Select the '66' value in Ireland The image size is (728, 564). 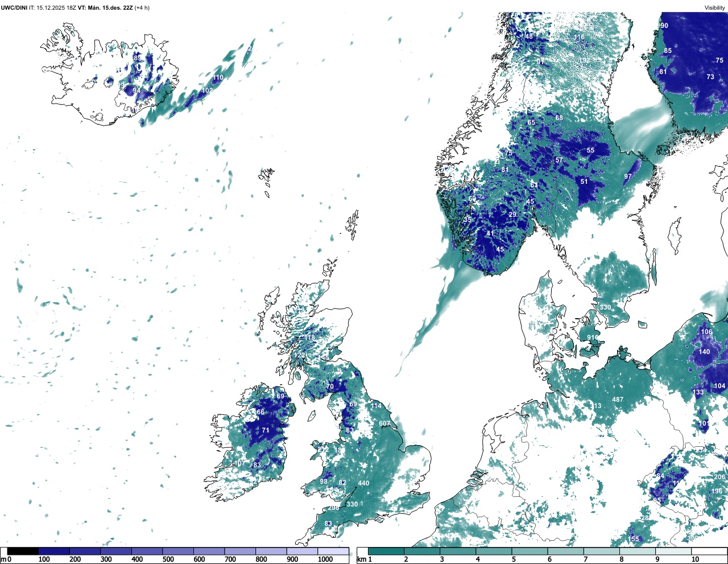260,412
